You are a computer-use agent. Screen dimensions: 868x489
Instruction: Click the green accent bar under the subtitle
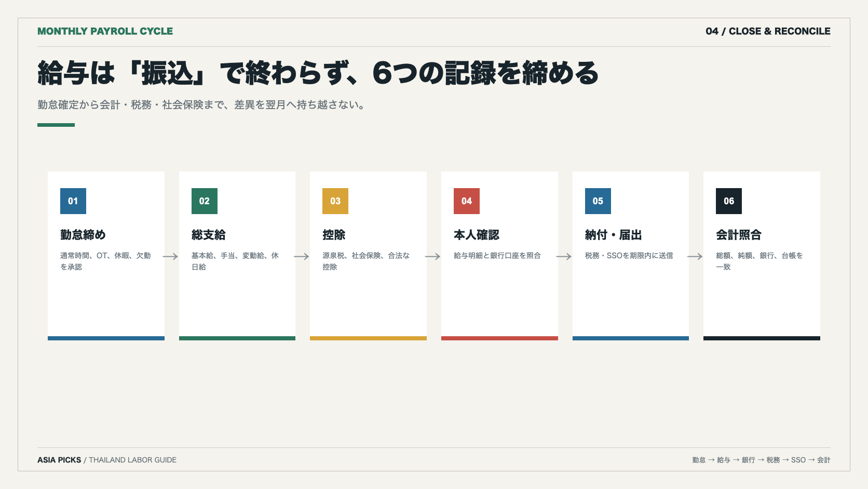[x=56, y=125]
